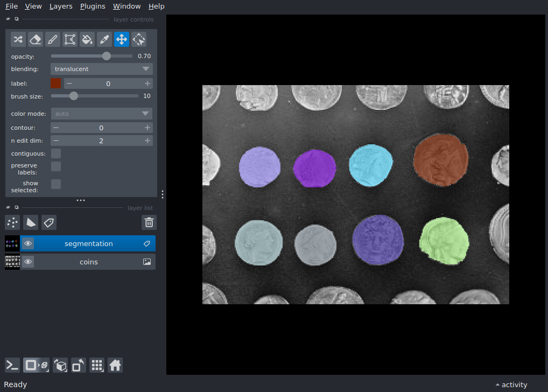The width and height of the screenshot is (548, 392).
Task: Open the Plugins menu
Action: 92,6
